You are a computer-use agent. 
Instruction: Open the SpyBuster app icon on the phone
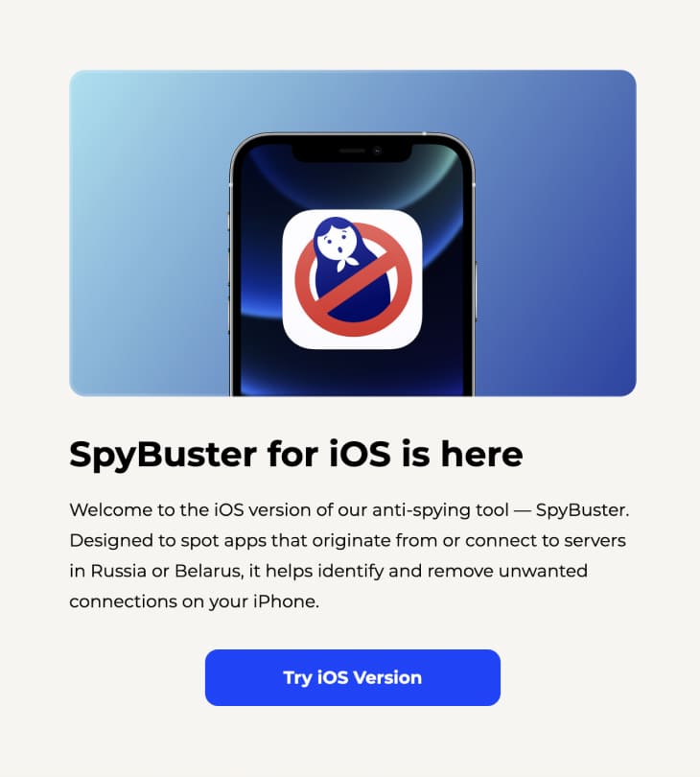coord(352,279)
